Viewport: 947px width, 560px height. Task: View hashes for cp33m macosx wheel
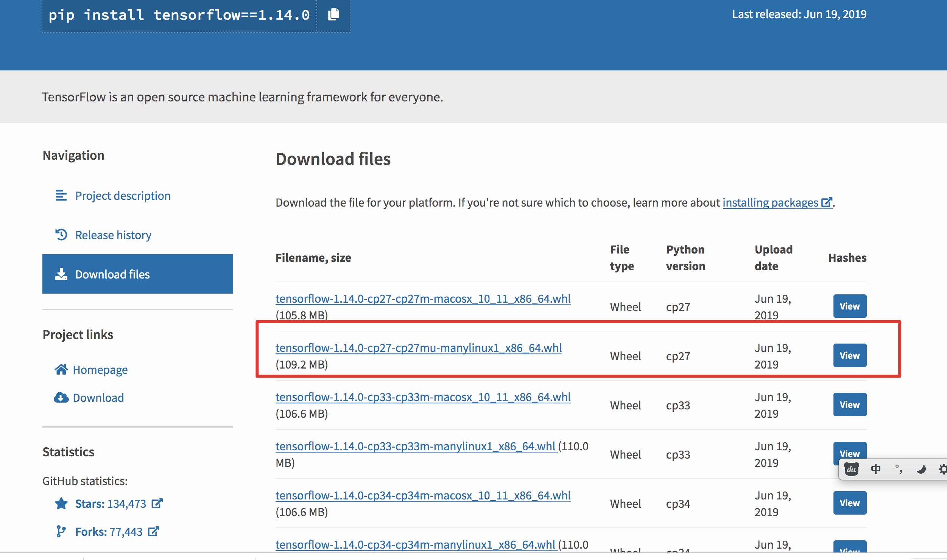tap(850, 404)
